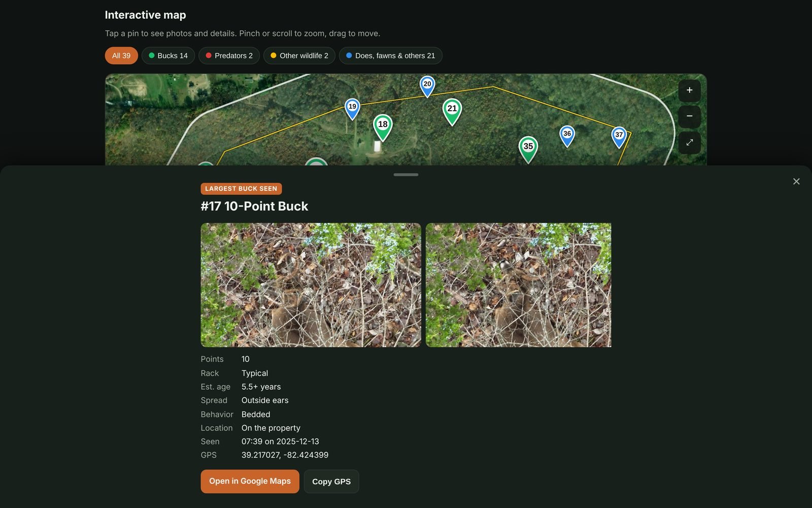
Task: Open in Google Maps
Action: point(250,481)
